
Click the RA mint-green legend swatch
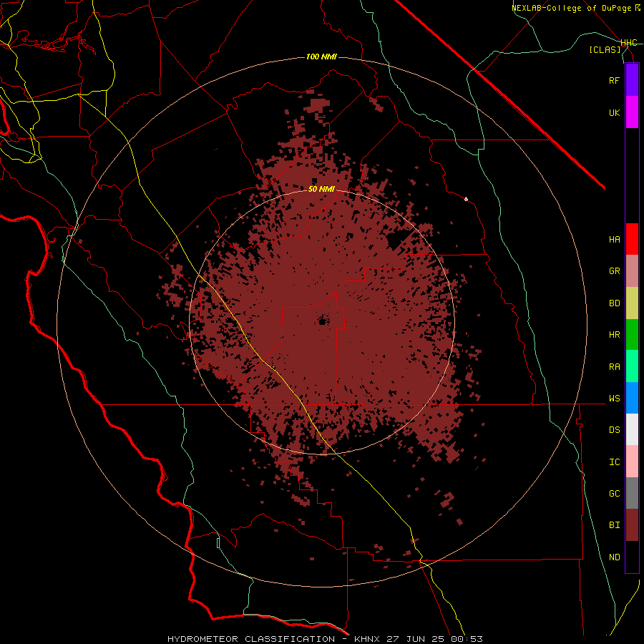[632, 366]
